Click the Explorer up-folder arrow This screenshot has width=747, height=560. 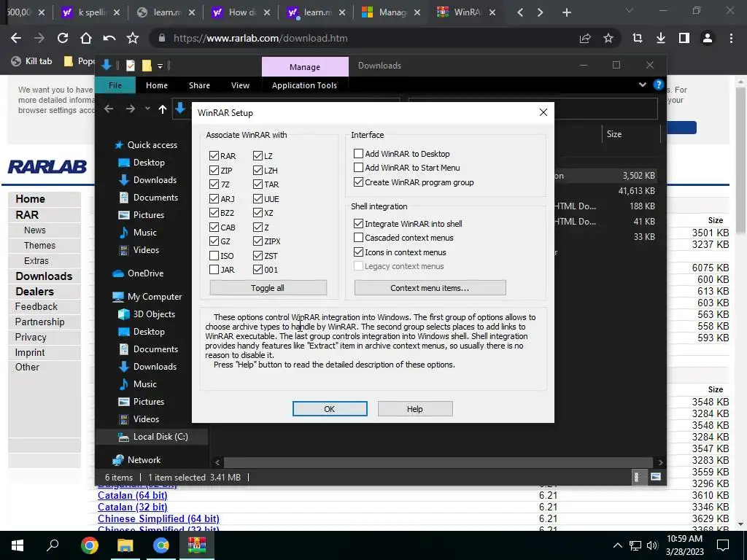click(163, 109)
